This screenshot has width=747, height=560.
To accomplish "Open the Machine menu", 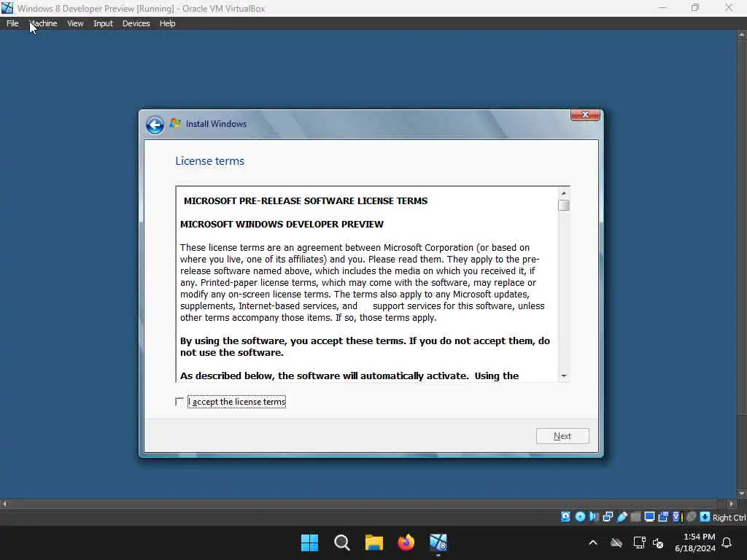I will (43, 23).
